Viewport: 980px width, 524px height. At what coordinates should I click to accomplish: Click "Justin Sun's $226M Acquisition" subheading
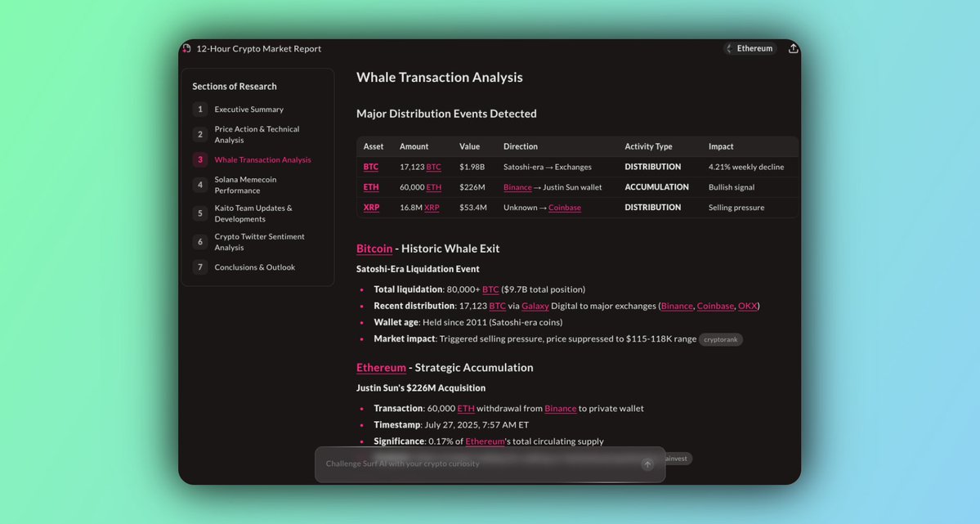pos(421,387)
